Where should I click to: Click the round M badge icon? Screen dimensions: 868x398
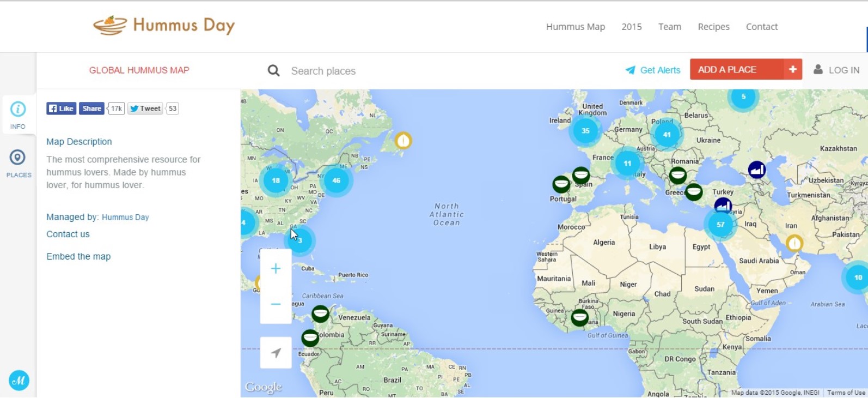19,381
